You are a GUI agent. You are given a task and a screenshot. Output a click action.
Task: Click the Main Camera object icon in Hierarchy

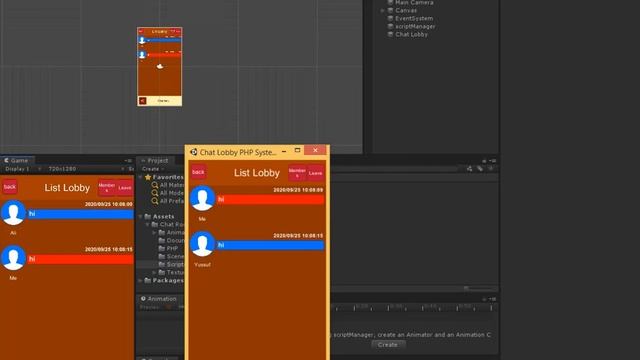pyautogui.click(x=390, y=2)
